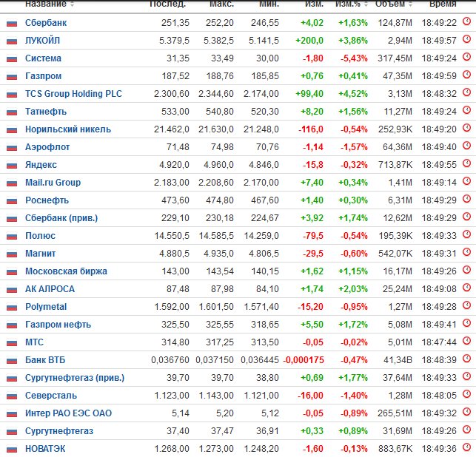Screen dimensions: 476x457
Task: Click the Russian flag icon beside Газпром нефть
Action: 12,325
